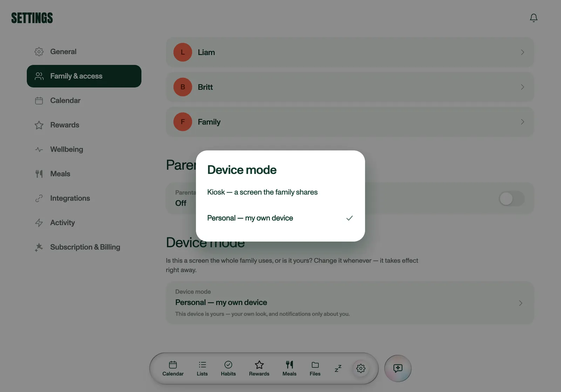Click the Integrations link icon
The image size is (561, 392).
pyautogui.click(x=39, y=198)
